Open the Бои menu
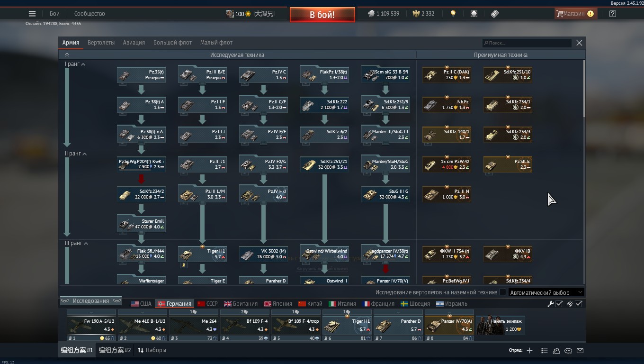This screenshot has width=644, height=364. coord(54,14)
